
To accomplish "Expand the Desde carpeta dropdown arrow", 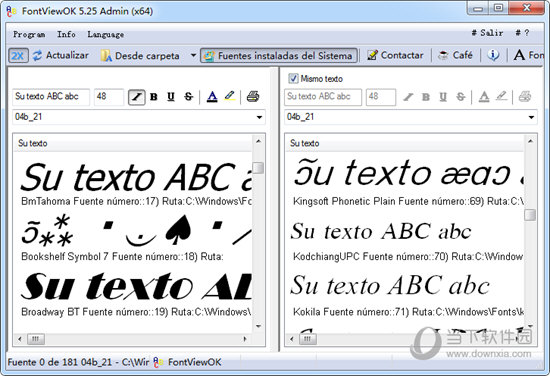I will [193, 55].
